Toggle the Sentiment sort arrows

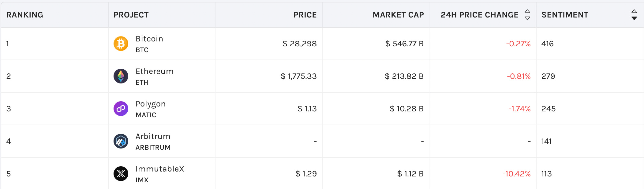pos(634,15)
